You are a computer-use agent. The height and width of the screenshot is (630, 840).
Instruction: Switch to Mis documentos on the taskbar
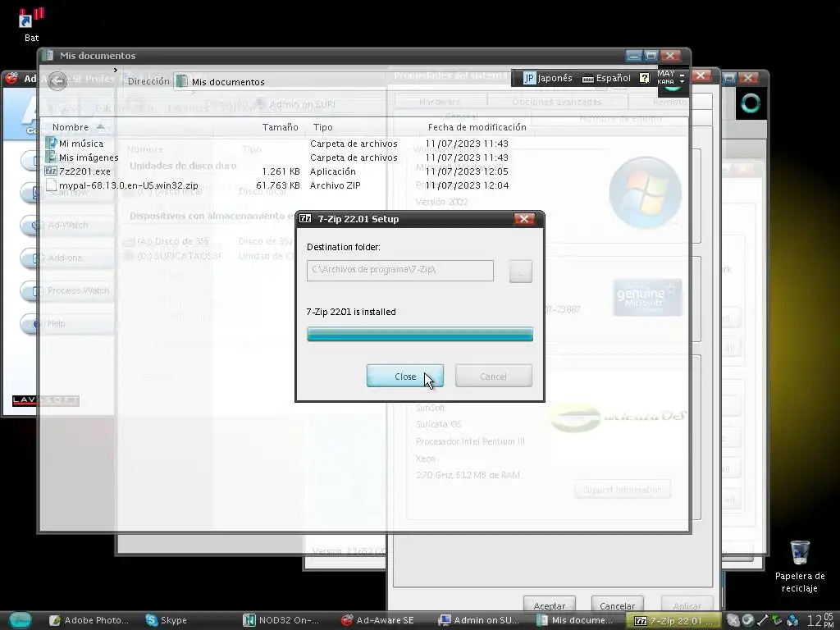[575, 620]
